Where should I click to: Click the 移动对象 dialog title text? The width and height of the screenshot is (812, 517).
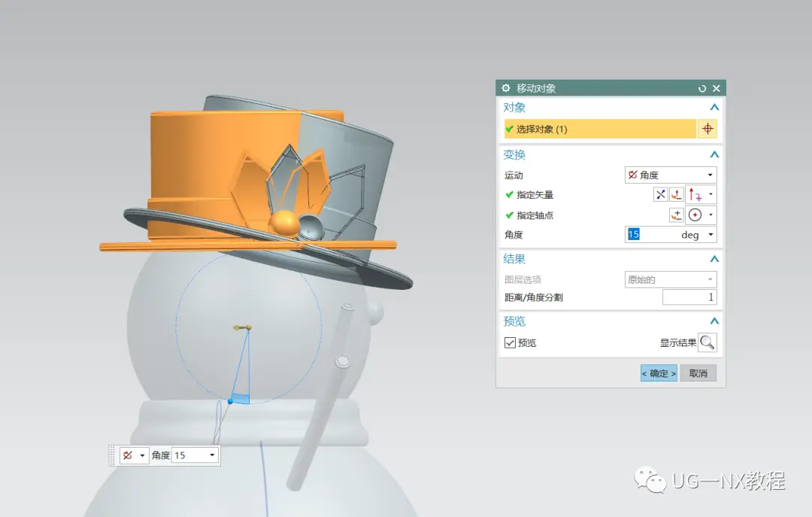click(x=536, y=88)
